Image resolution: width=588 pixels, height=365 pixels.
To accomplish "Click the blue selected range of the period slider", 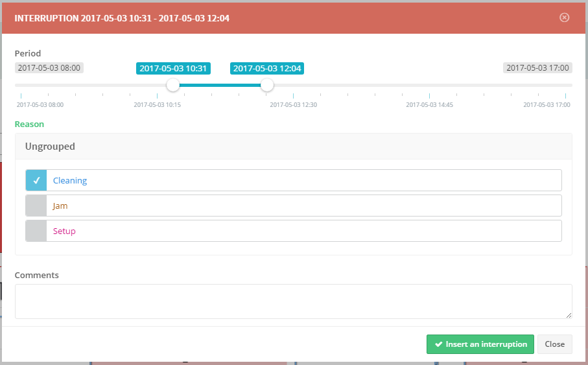I will point(220,85).
